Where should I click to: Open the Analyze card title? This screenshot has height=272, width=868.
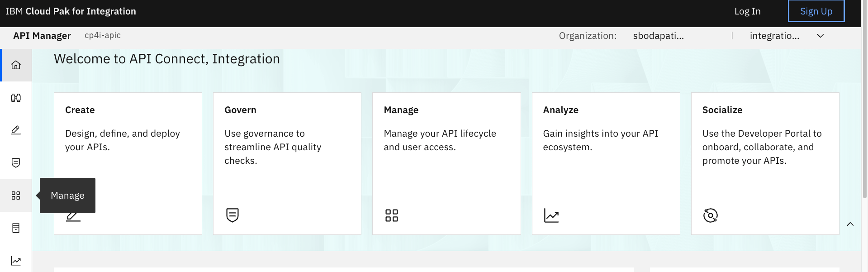(x=561, y=110)
